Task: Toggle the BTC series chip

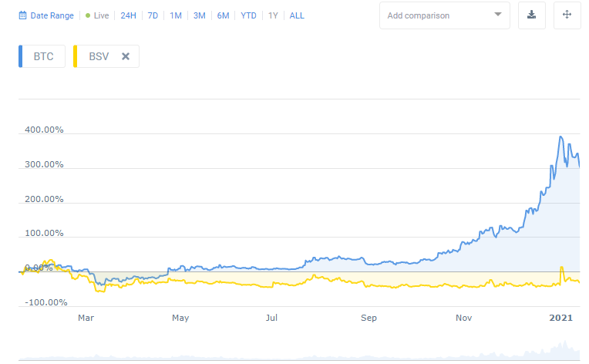Action: tap(43, 56)
